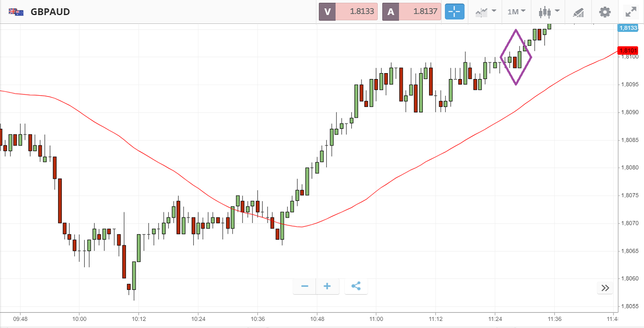Zoom in the chart with plus button
The height and width of the screenshot is (328, 644).
[327, 286]
